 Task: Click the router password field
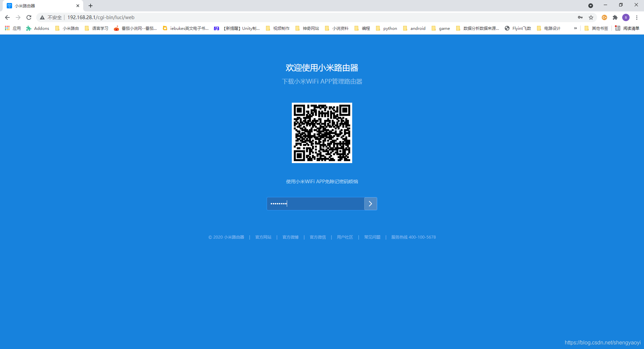(x=316, y=204)
